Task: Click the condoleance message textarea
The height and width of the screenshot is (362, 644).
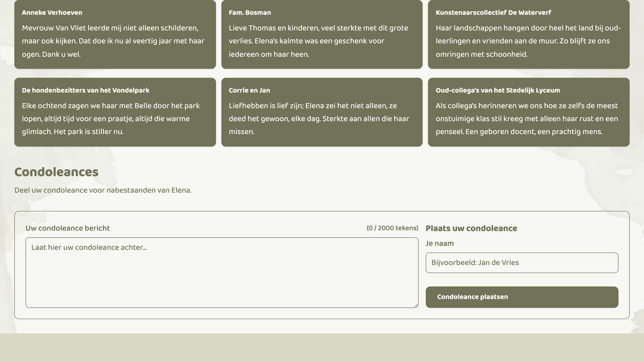Action: [x=222, y=272]
